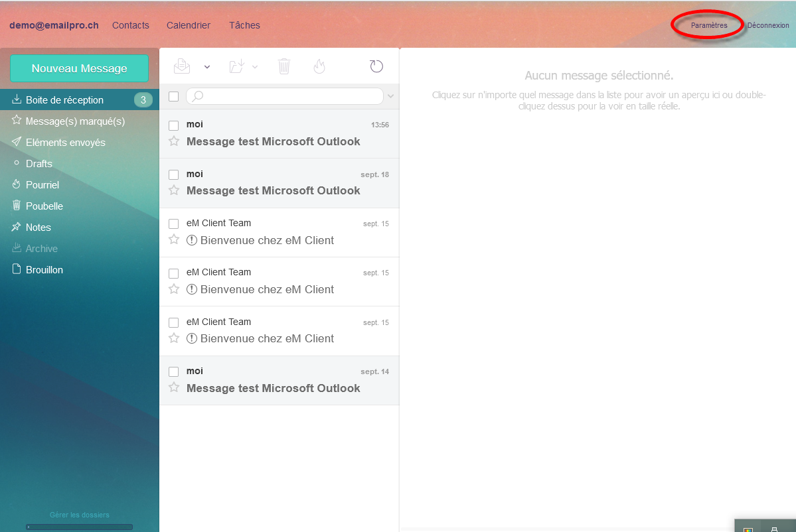Image resolution: width=796 pixels, height=532 pixels.
Task: Check the sept. 18 message from moi
Action: 174,175
